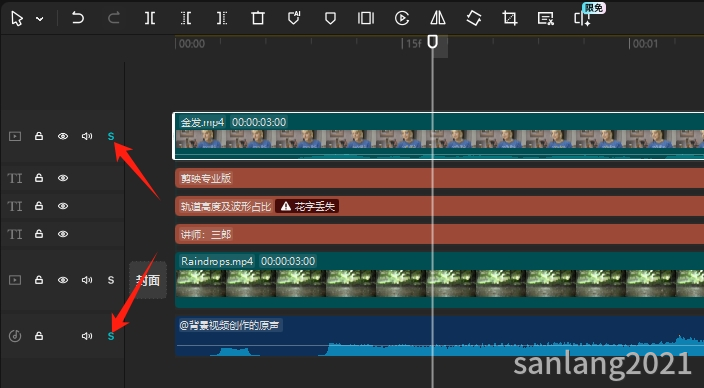
Task: Click the 金发.mp4 clip's 00:00:03:00 duration label
Action: (x=259, y=122)
